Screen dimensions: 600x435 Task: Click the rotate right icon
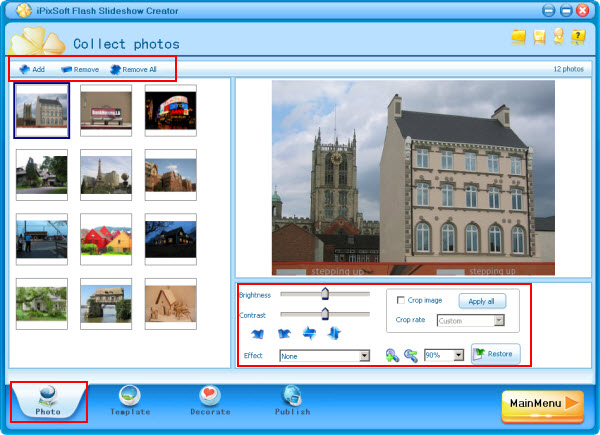click(x=284, y=333)
